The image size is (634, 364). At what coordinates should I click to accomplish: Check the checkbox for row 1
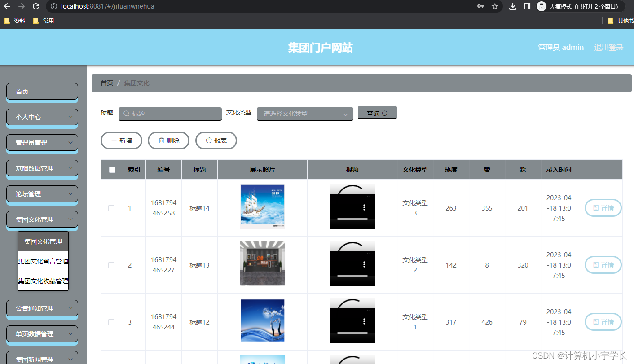111,208
